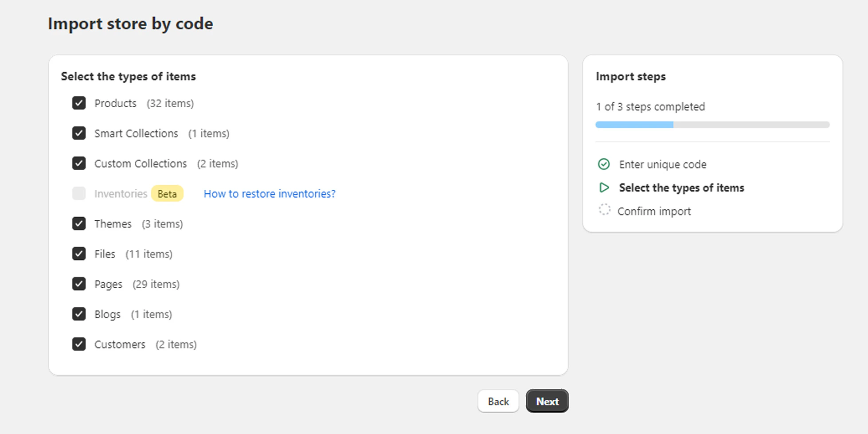Toggle the Blogs checkbox off
Screen dimensions: 868x434
point(78,314)
